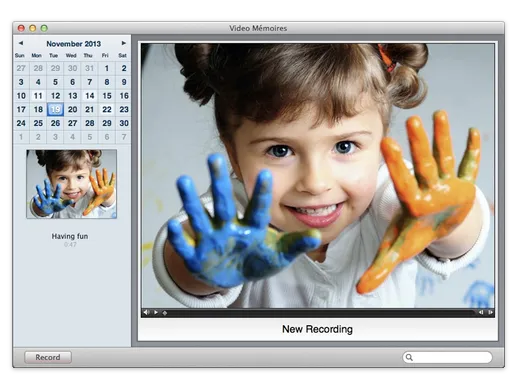Mute audio with the speaker icon
Image resolution: width=517 pixels, height=391 pixels.
146,312
